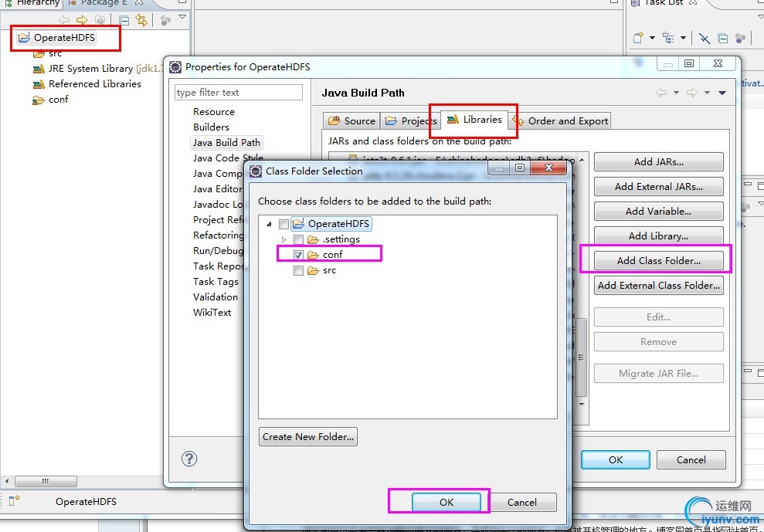The width and height of the screenshot is (764, 532).
Task: Tick the OperateHDFS checkbox in Class Folder Selection
Action: click(x=284, y=224)
